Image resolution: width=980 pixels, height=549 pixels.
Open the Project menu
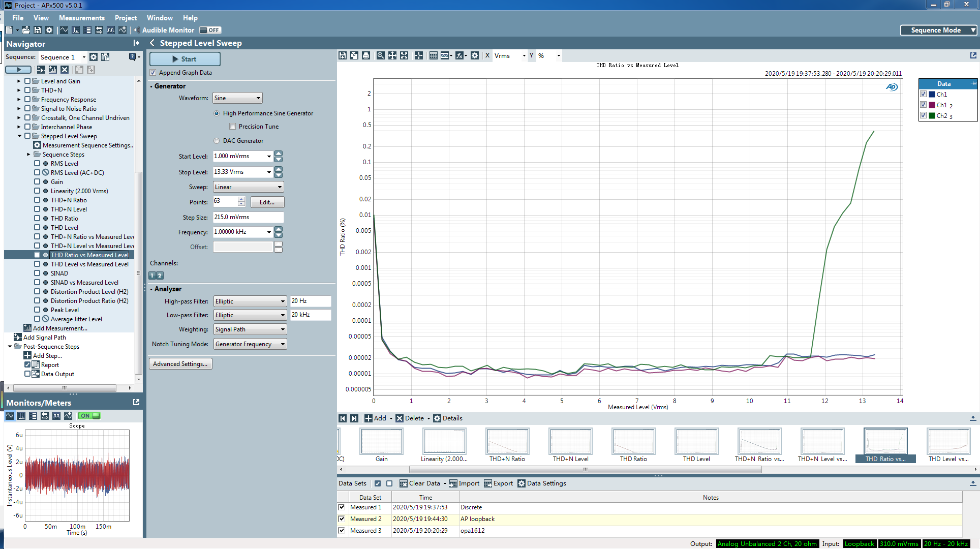(x=126, y=18)
